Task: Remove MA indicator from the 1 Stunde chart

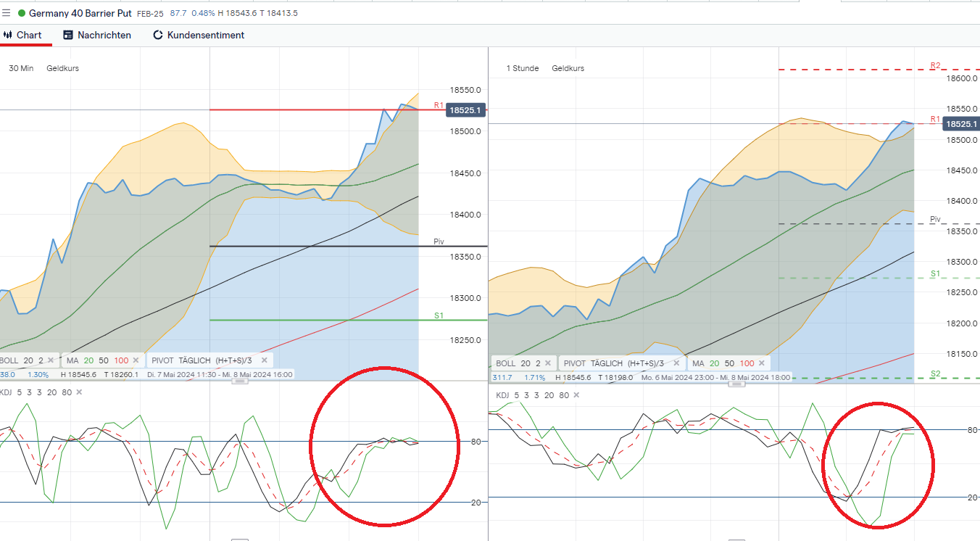Action: [761, 363]
